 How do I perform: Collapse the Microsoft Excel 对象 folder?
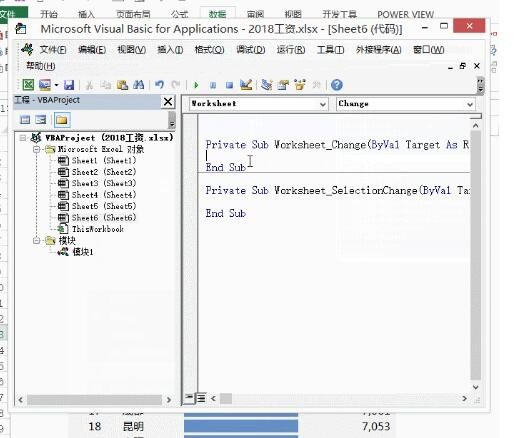(x=37, y=149)
